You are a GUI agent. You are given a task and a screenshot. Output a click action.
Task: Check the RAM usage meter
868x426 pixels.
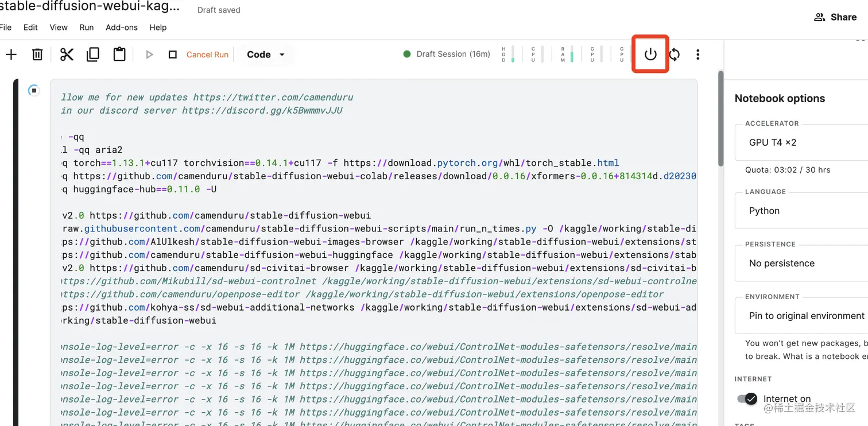point(567,55)
